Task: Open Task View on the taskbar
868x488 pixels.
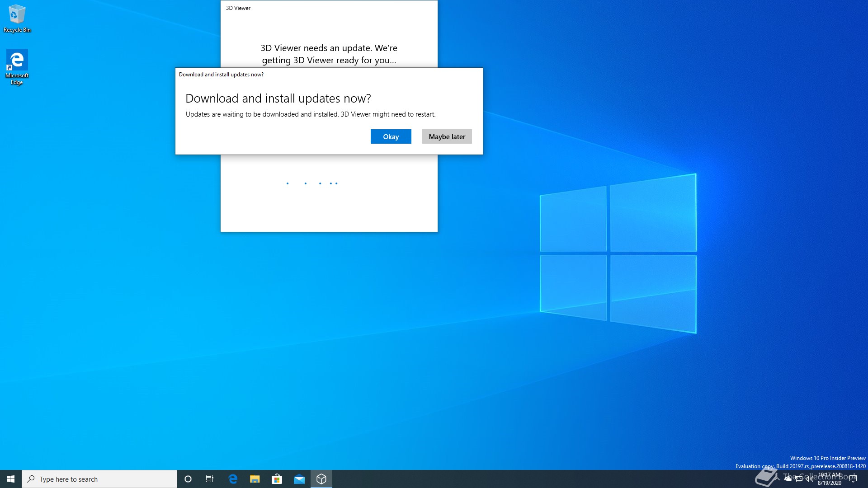Action: click(210, 479)
